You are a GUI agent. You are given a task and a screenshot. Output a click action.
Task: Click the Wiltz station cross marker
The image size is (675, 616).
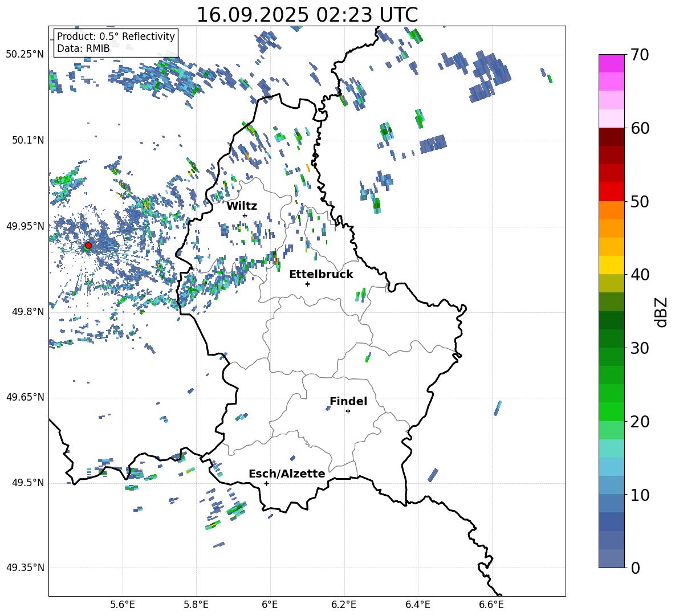point(245,215)
